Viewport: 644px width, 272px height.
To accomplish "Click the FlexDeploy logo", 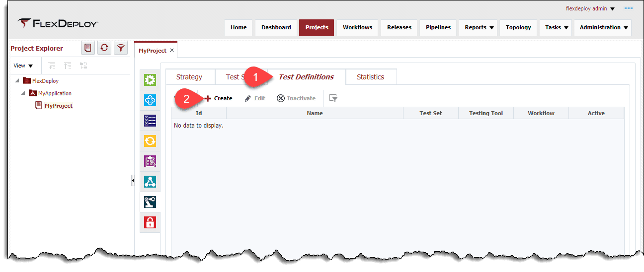I will click(58, 23).
